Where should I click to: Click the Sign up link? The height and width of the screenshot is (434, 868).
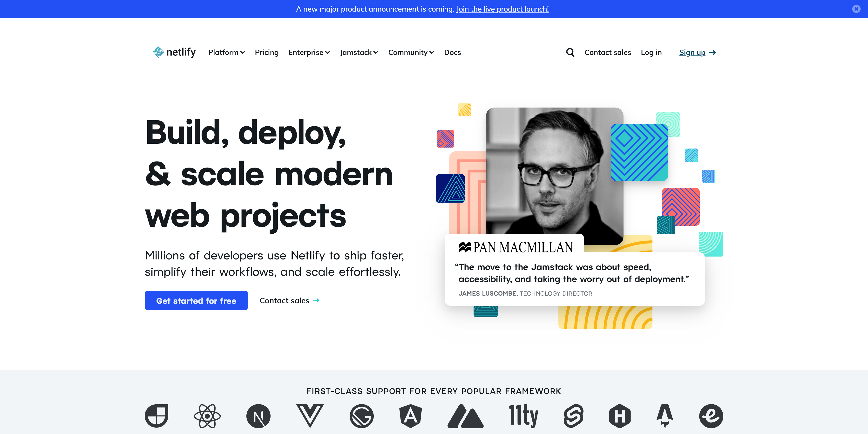click(692, 53)
